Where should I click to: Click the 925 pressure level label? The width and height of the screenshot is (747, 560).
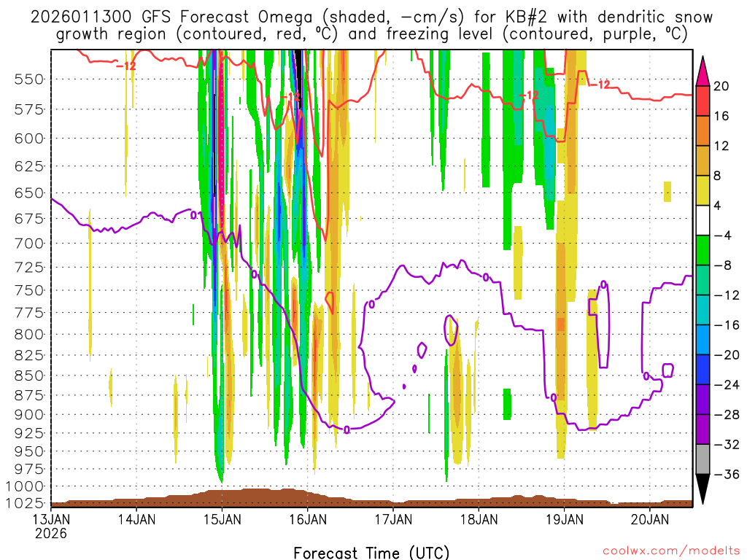[x=29, y=433]
